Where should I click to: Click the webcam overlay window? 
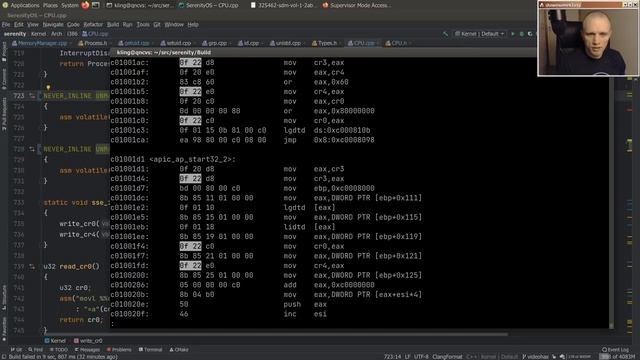pyautogui.click(x=588, y=38)
